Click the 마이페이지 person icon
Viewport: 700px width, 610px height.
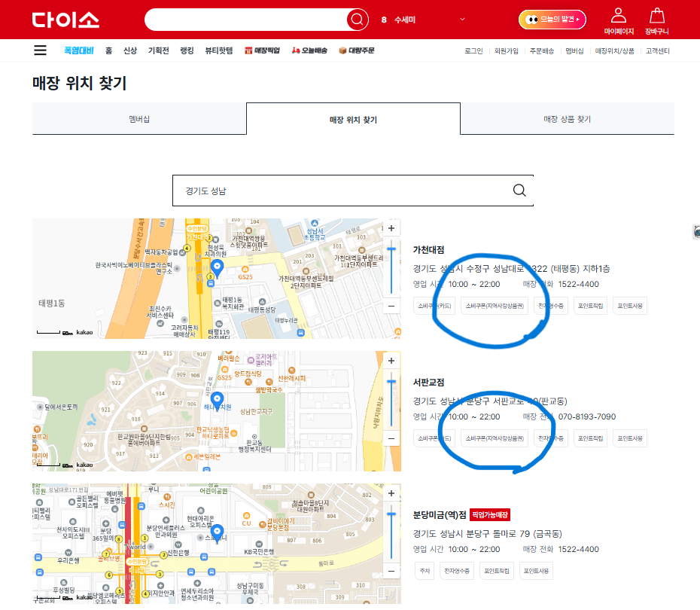[619, 16]
